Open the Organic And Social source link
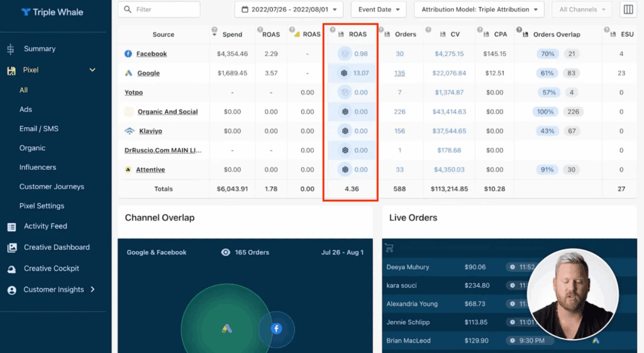This screenshot has height=353, width=644. point(167,112)
